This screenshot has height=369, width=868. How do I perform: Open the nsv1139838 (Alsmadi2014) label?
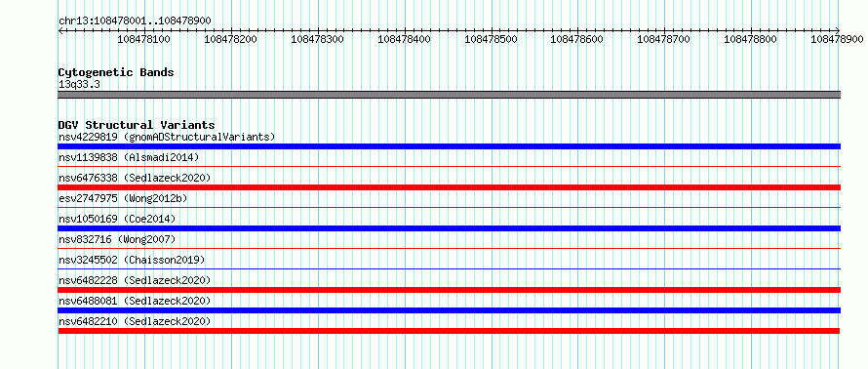click(129, 157)
